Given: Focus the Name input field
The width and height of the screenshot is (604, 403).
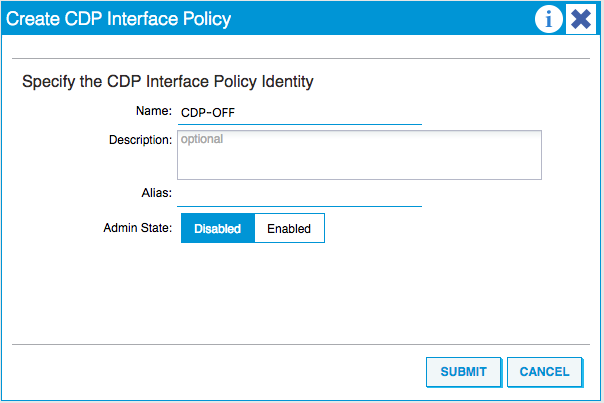Looking at the screenshot, I should tap(300, 113).
